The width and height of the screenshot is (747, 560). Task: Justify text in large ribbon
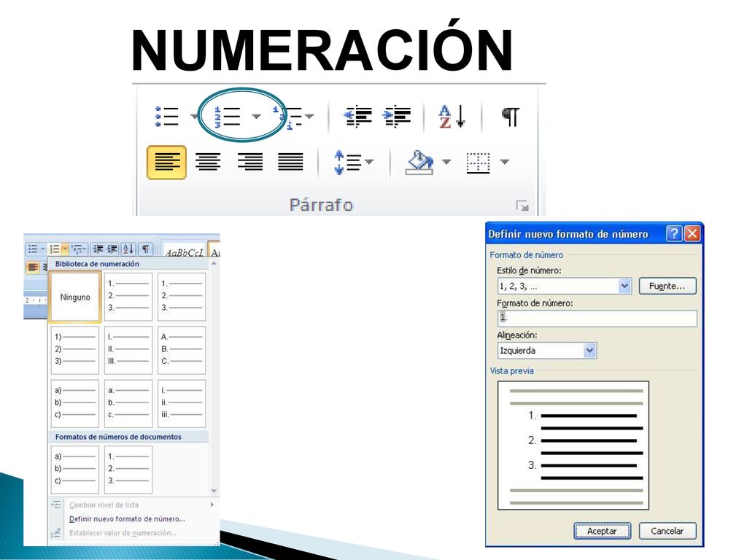click(x=290, y=162)
